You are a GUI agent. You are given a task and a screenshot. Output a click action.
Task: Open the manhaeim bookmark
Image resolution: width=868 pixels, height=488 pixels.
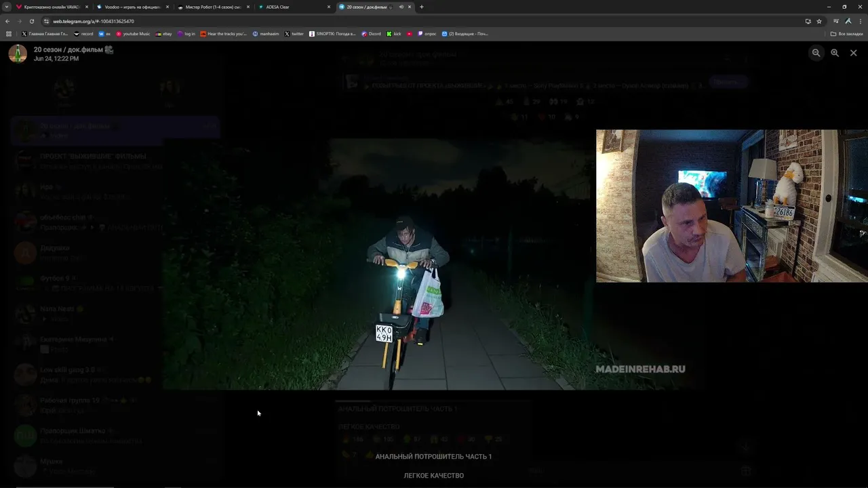[266, 33]
